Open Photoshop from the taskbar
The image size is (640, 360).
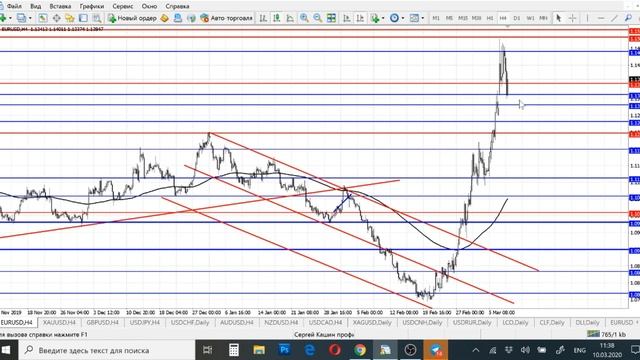284,350
